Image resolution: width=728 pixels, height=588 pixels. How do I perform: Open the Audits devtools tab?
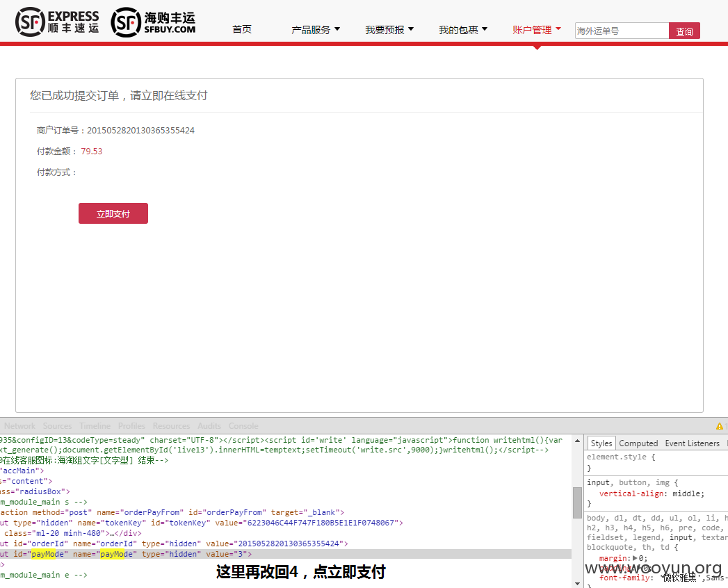(x=209, y=426)
